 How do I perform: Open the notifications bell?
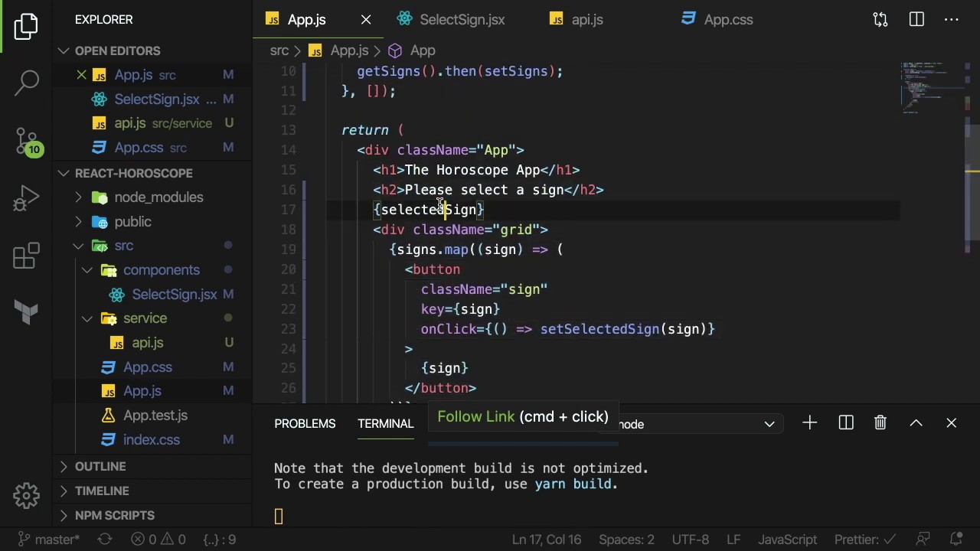tap(956, 540)
